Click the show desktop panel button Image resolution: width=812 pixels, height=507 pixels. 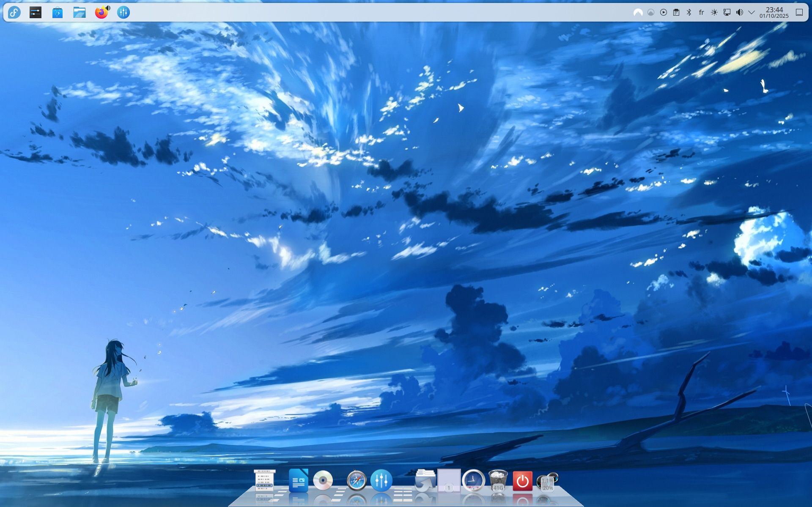click(799, 12)
